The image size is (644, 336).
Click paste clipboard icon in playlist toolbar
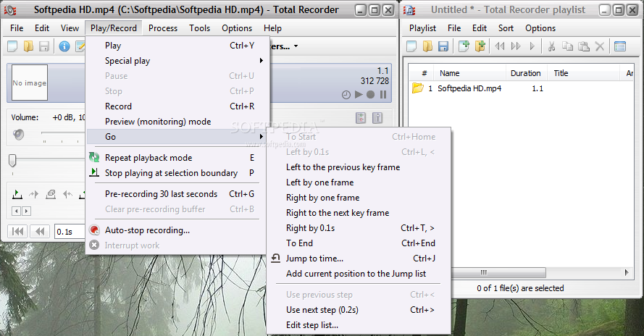(584, 46)
